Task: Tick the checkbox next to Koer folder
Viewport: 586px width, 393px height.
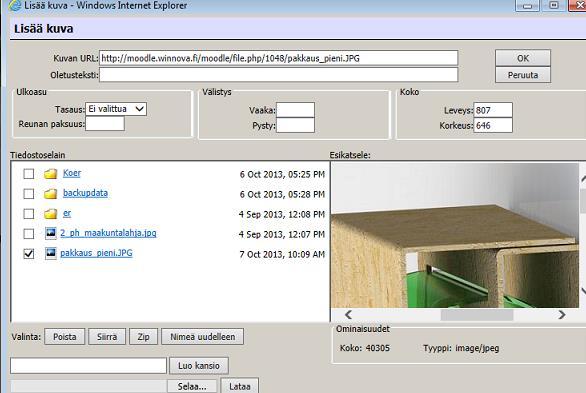Action: [29, 174]
